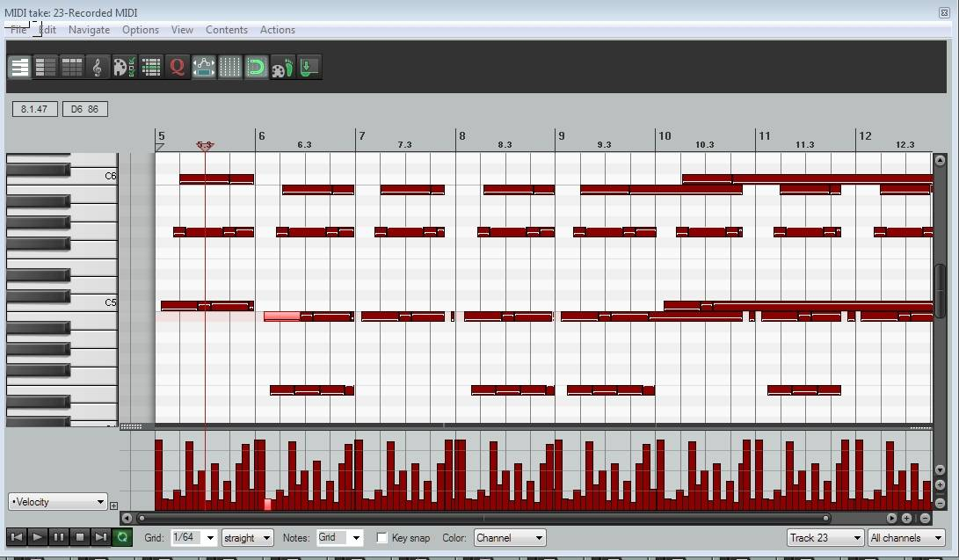Open the Grid 1/64 dropdown
This screenshot has width=959, height=560.
pos(194,537)
